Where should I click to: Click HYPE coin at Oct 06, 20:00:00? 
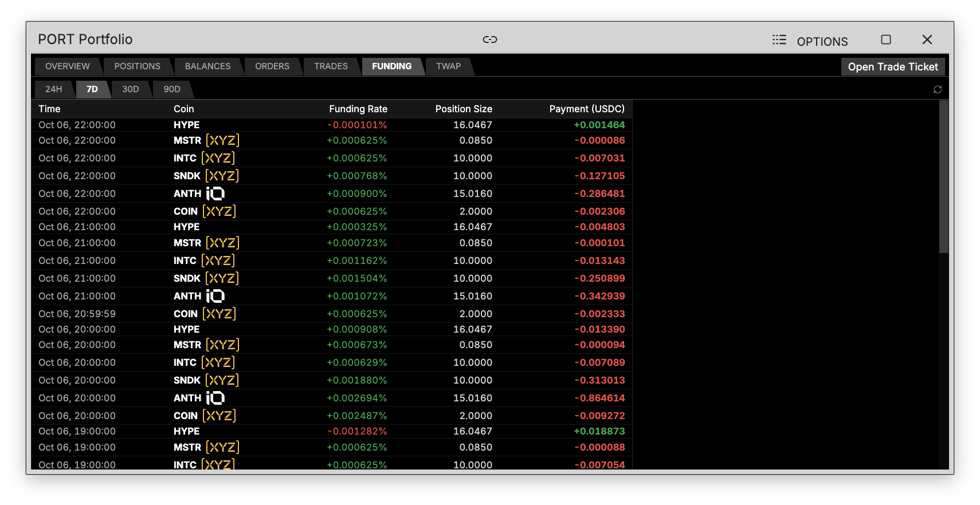[187, 329]
